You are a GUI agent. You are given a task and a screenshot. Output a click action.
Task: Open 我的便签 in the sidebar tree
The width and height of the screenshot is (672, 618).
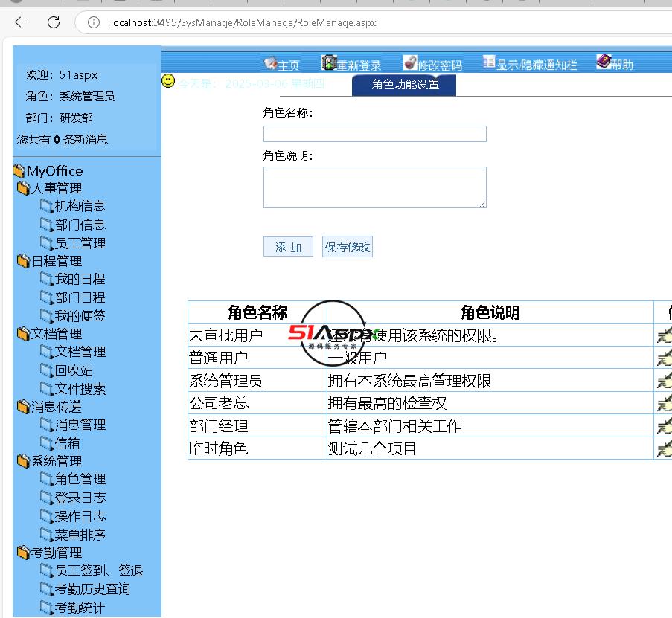(x=80, y=315)
